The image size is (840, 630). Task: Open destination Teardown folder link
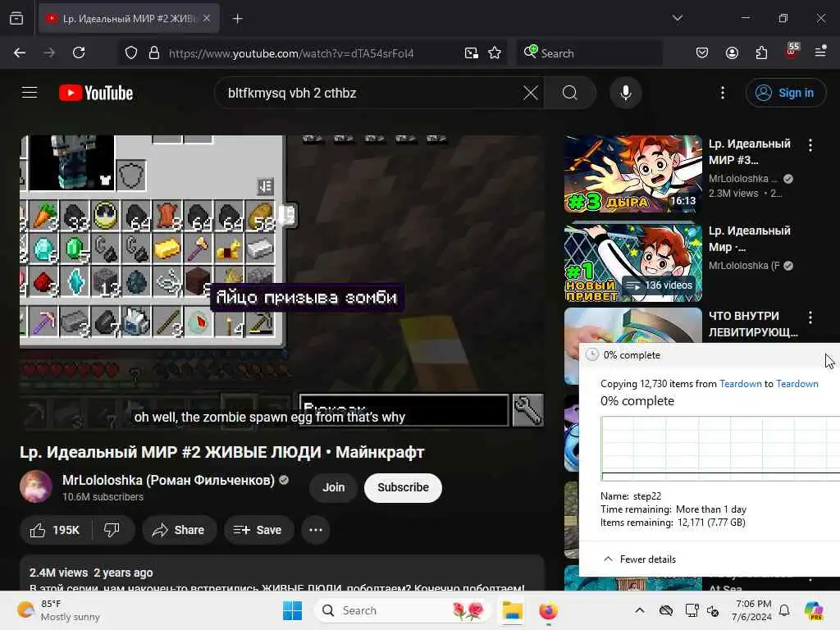[x=797, y=384]
